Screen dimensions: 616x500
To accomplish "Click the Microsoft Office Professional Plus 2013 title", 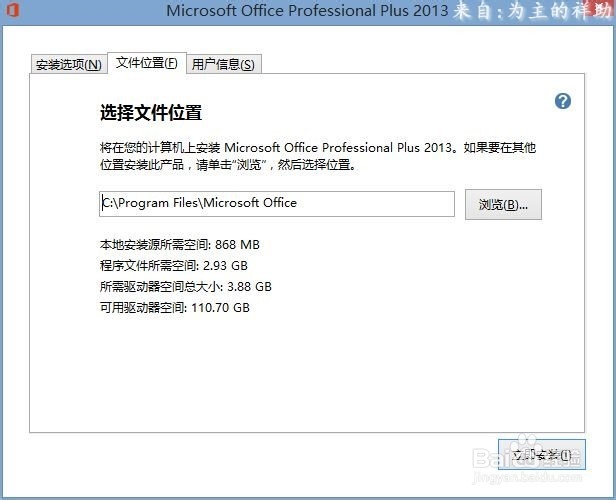I will [307, 11].
